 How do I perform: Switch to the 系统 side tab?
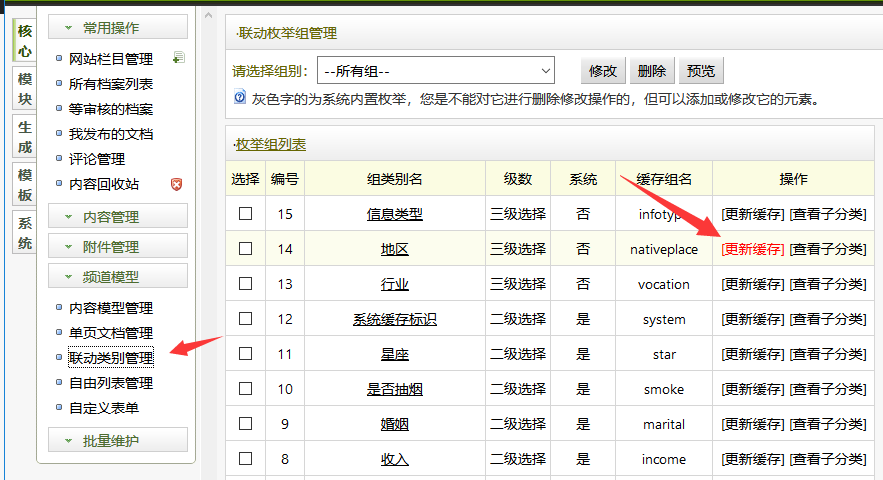coord(24,233)
